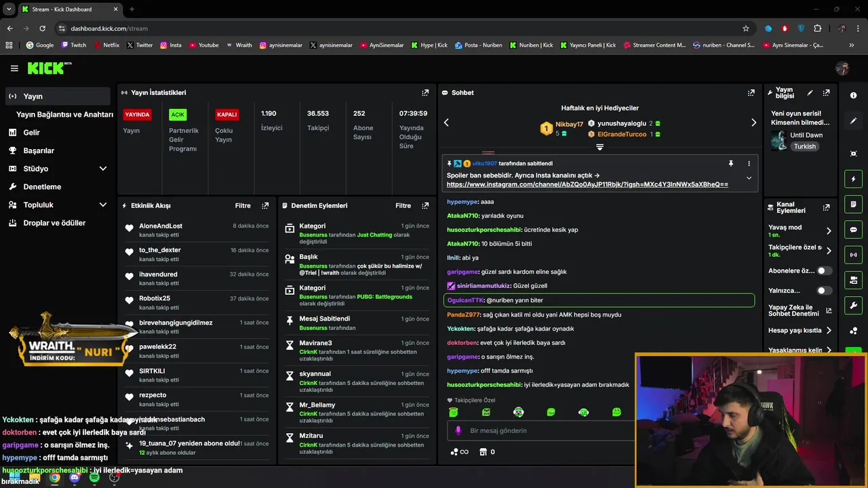Click the profile avatar at top right
Image resolution: width=868 pixels, height=488 pixels.
click(x=842, y=68)
